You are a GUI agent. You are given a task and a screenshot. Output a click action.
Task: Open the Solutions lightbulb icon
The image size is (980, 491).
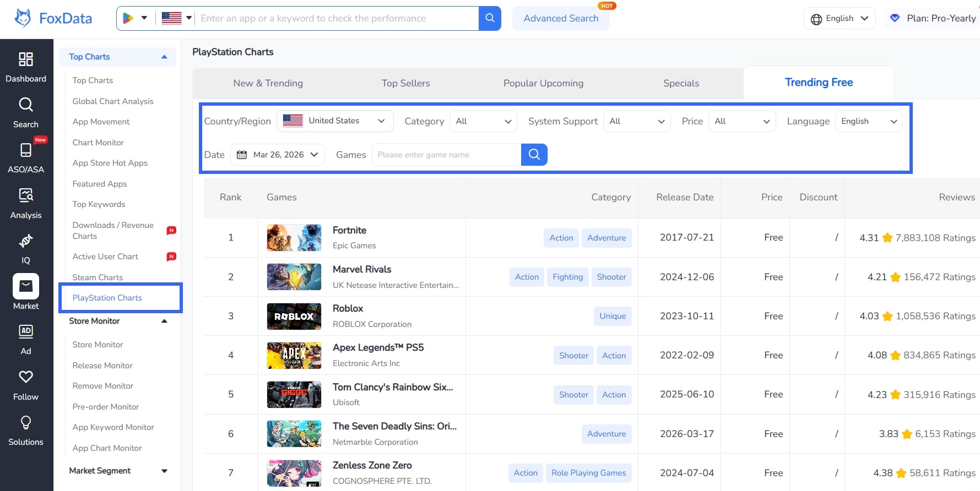(x=26, y=422)
